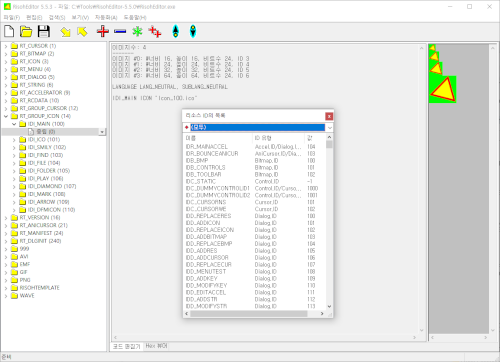Click the green asterisk toolbar icon
Image resolution: width=500 pixels, height=362 pixels.
click(137, 31)
